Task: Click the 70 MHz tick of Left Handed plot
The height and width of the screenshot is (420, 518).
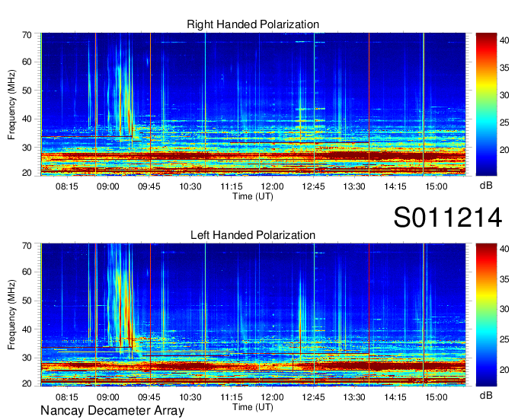Action: tap(27, 246)
